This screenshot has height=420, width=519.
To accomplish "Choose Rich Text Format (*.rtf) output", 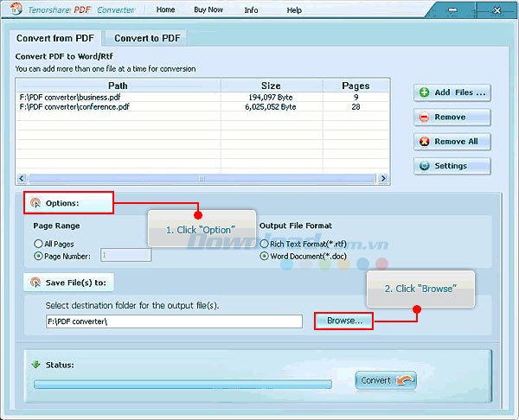I will (x=265, y=245).
